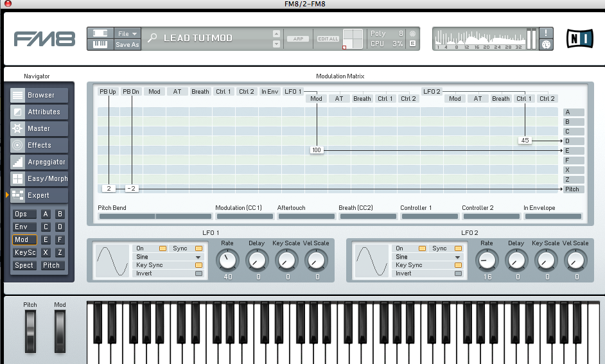Click the In Env source column header
Viewport: 605px width, 364px height.
[x=270, y=92]
